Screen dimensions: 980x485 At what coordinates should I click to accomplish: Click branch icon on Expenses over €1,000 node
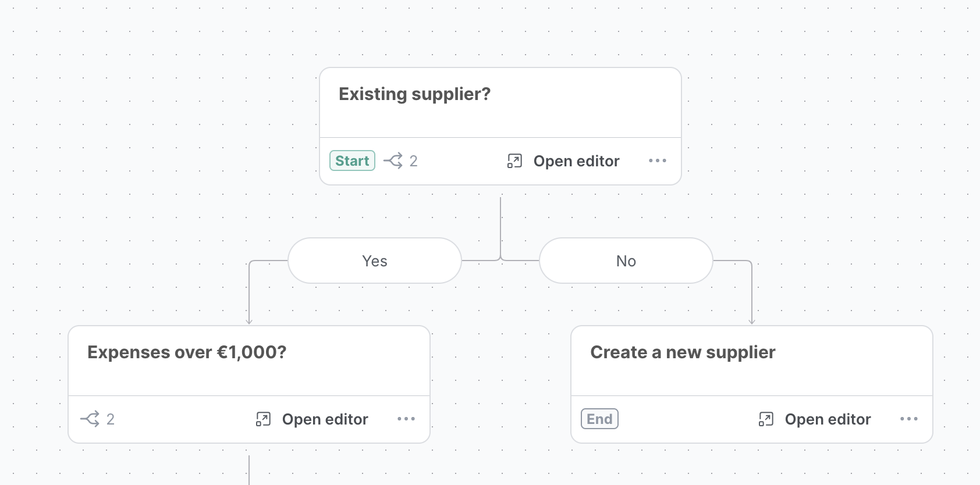click(x=90, y=419)
